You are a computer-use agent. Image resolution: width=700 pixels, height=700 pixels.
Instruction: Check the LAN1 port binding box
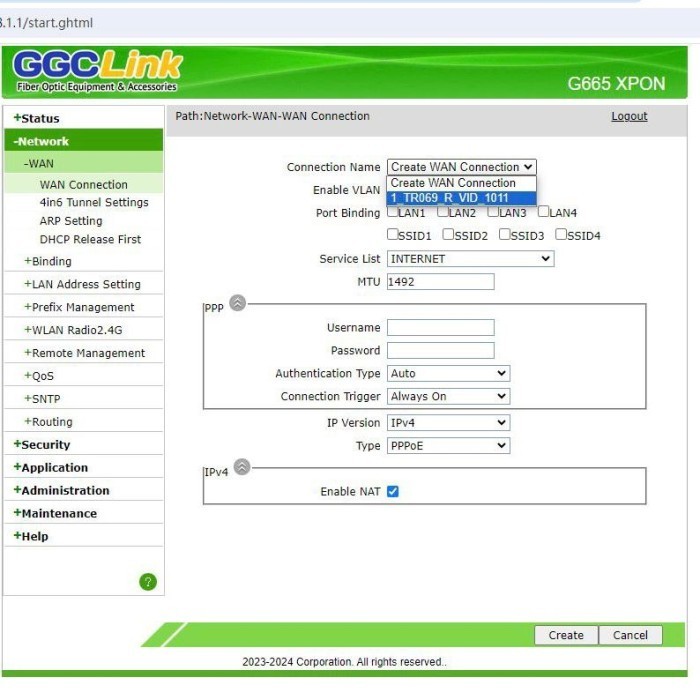click(x=393, y=212)
